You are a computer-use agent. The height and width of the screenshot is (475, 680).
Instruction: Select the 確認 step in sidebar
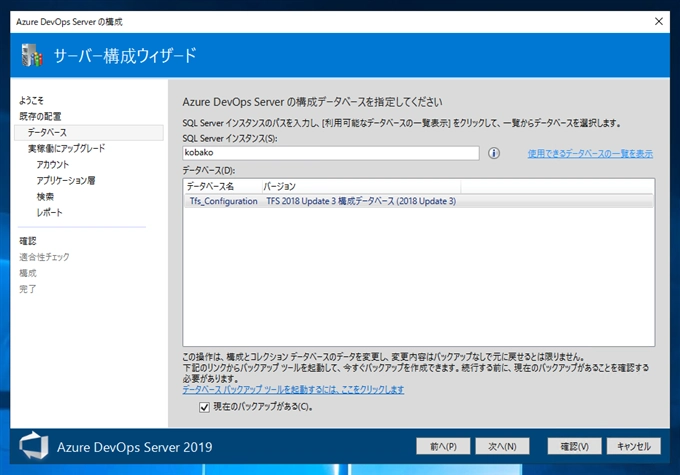[x=28, y=241]
